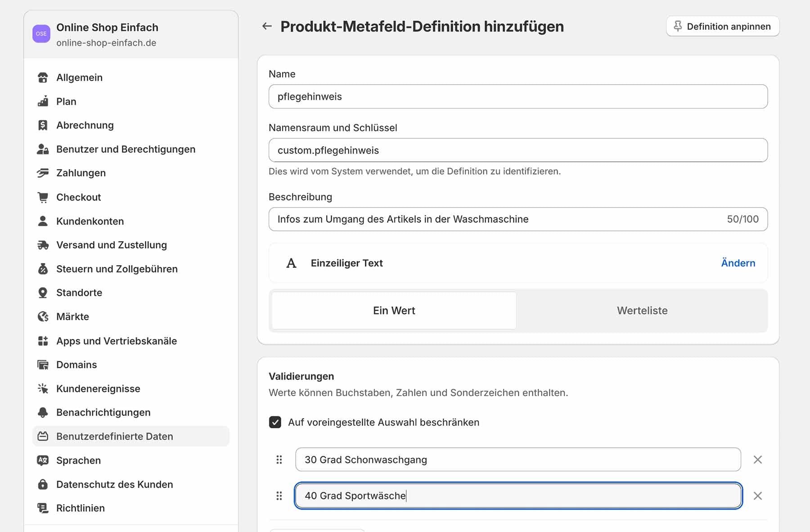
Task: Open 'Apps und Vertriebskanäle' settings
Action: (x=116, y=341)
